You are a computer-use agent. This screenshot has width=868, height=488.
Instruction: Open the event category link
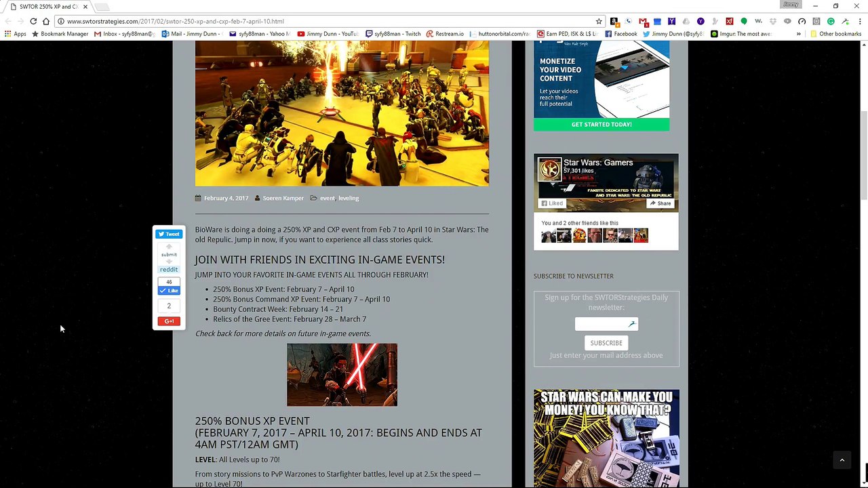(x=328, y=198)
